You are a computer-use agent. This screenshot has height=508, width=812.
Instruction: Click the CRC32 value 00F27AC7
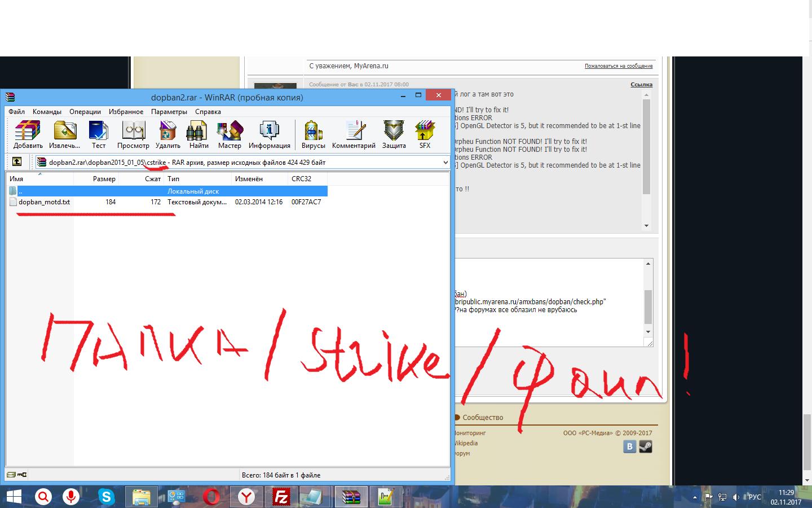pyautogui.click(x=306, y=202)
